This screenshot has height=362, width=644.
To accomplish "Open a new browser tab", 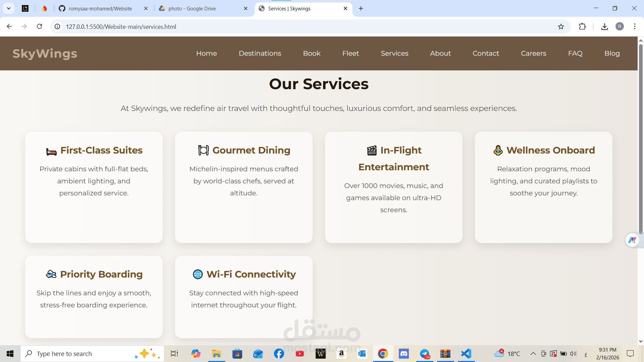I will point(361,8).
